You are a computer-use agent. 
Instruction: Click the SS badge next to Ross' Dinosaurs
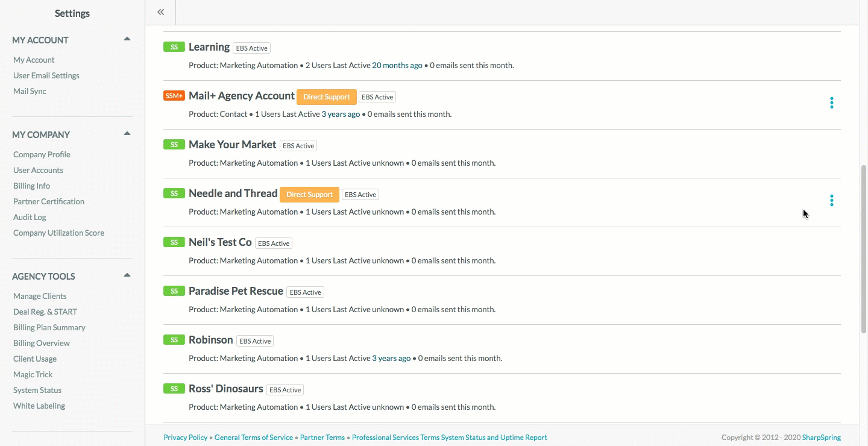pos(174,389)
